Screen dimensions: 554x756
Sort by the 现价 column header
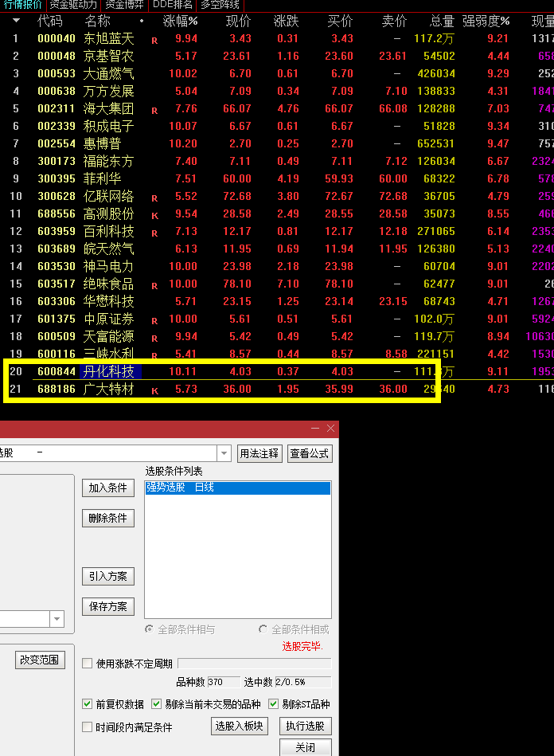tap(238, 22)
